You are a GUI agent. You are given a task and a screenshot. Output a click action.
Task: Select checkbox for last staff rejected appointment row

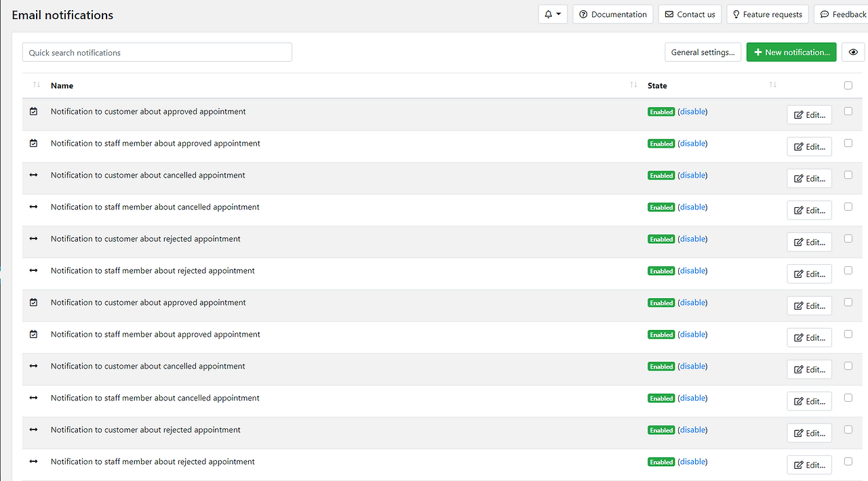point(848,461)
